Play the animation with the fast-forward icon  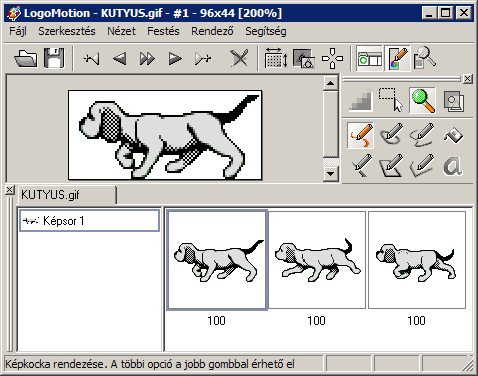click(x=147, y=59)
